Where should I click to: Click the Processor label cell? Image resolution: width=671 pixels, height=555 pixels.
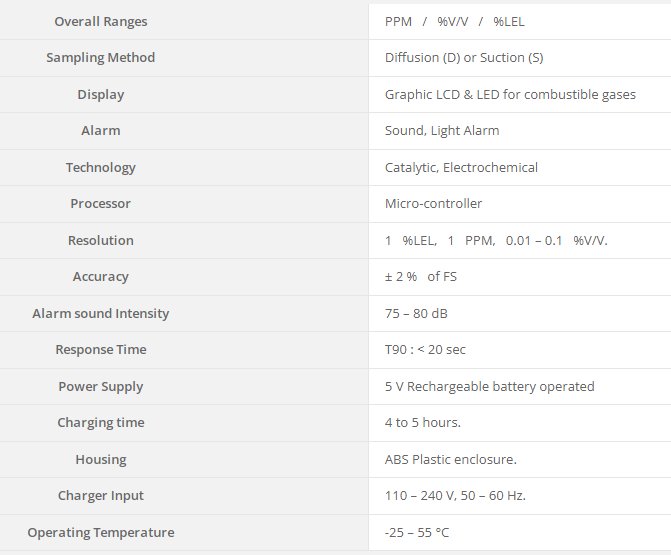pos(101,204)
